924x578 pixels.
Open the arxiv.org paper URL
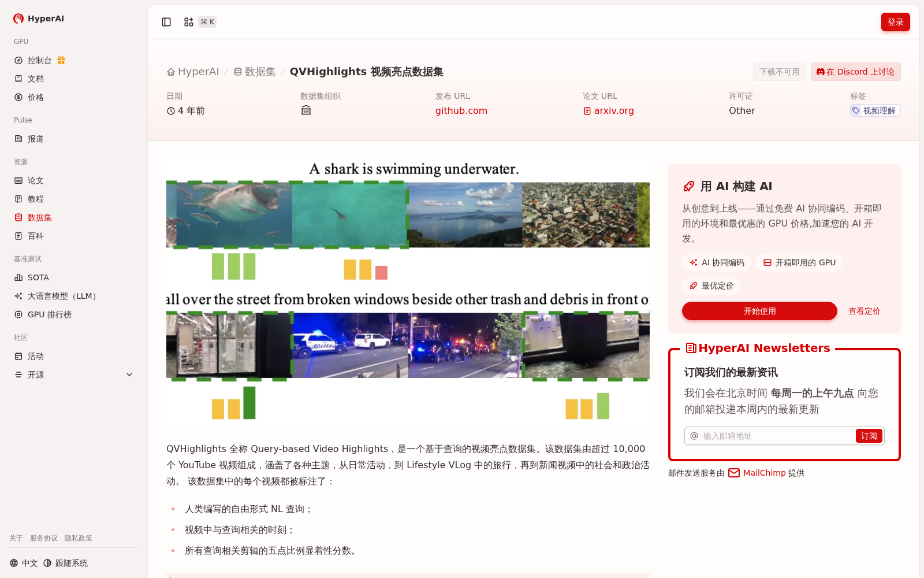tap(608, 110)
